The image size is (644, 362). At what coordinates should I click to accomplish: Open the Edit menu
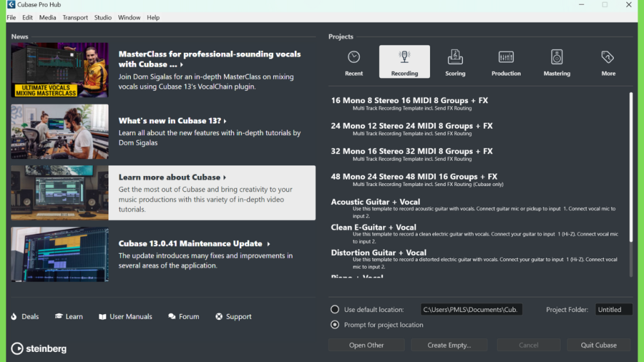point(28,18)
